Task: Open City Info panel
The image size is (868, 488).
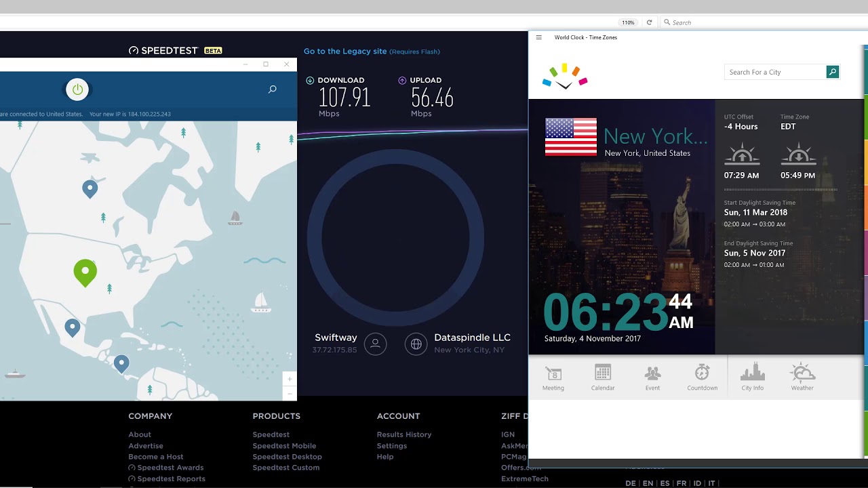Action: [x=753, y=377]
